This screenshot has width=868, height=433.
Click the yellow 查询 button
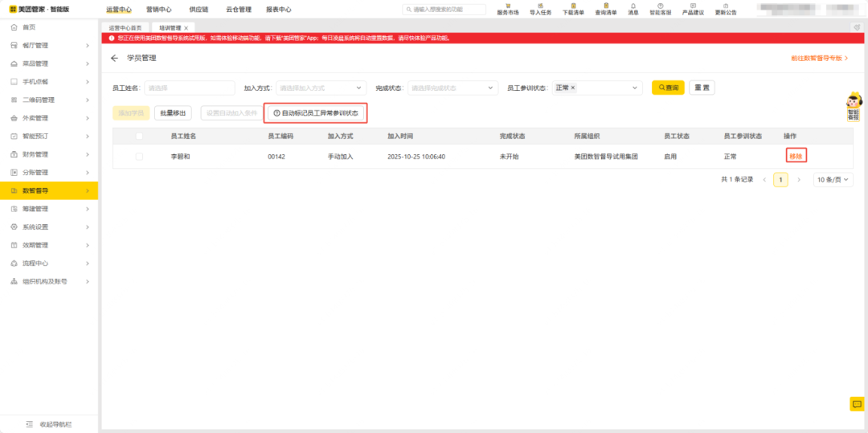[667, 88]
